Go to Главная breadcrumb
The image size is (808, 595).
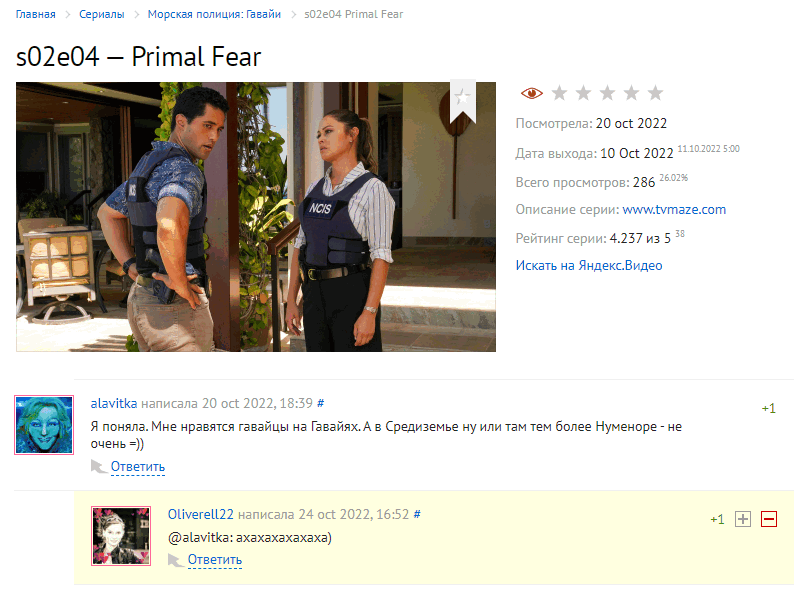[36, 14]
